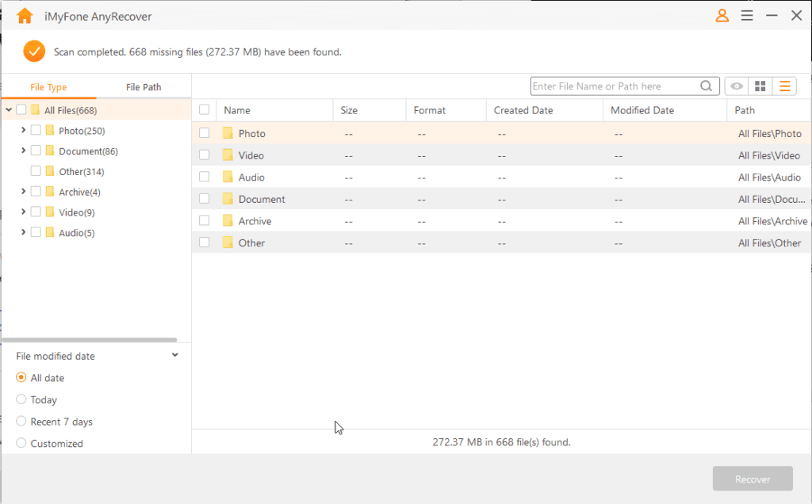
Task: Click the Video(9) folder icon in tree
Action: (50, 212)
